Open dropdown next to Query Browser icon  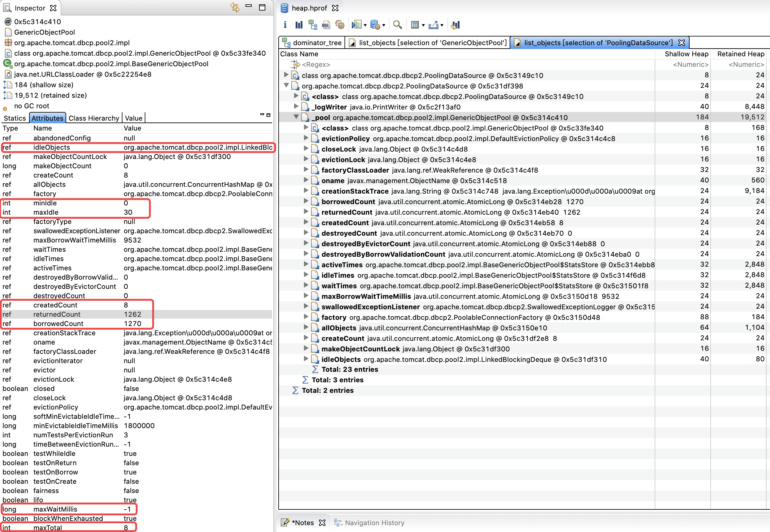(383, 25)
